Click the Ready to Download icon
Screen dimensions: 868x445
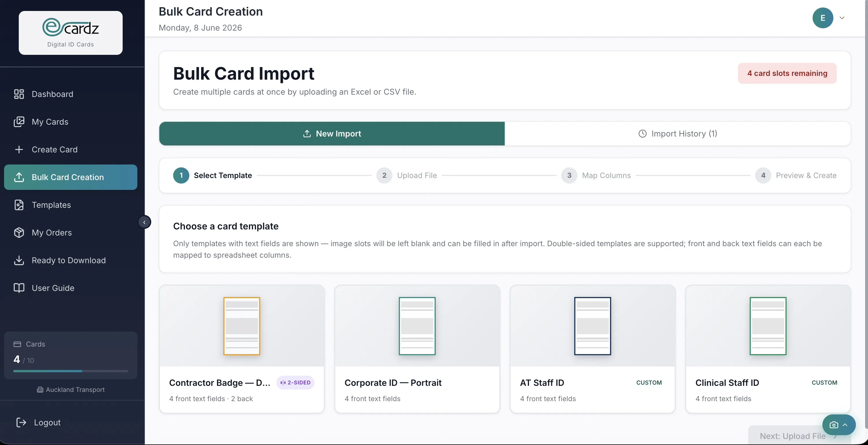pyautogui.click(x=19, y=260)
